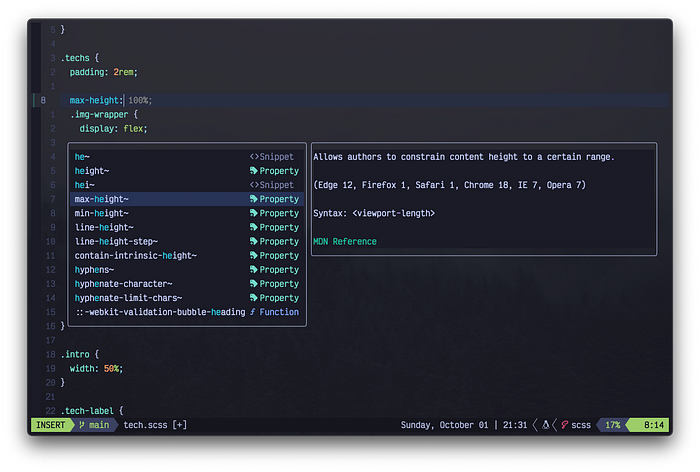Click the git branch icon in the statusline
Screen dimensions: 700x472
[82, 425]
